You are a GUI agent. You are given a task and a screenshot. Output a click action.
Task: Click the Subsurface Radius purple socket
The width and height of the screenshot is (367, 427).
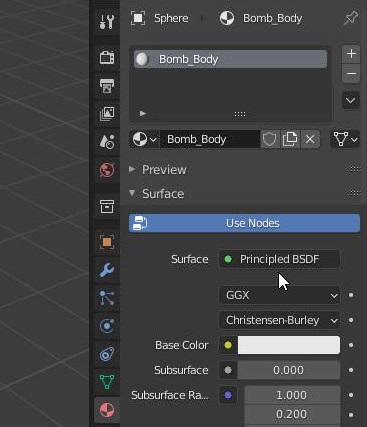[228, 395]
